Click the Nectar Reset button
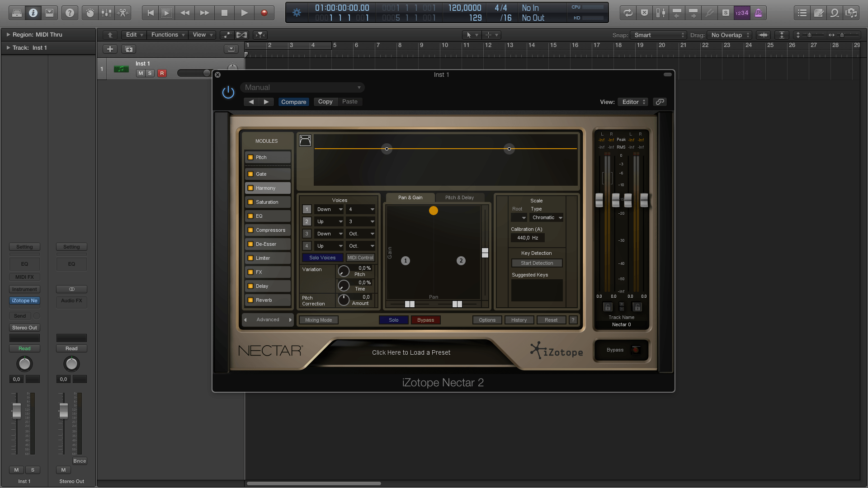 click(551, 320)
